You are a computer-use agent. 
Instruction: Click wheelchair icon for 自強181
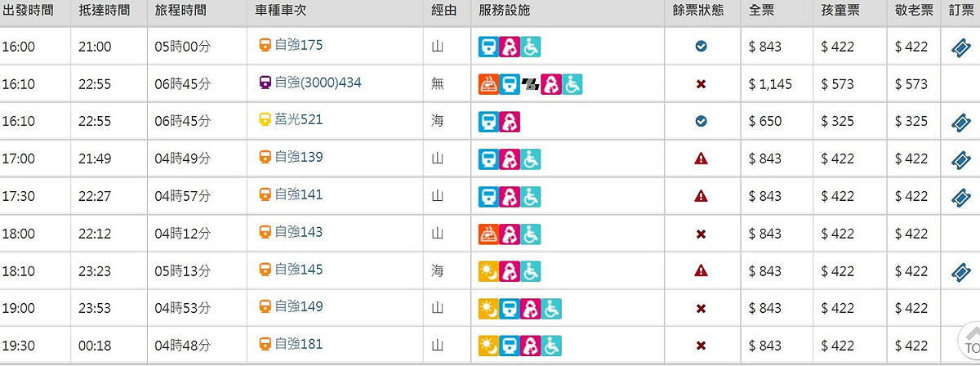(552, 346)
